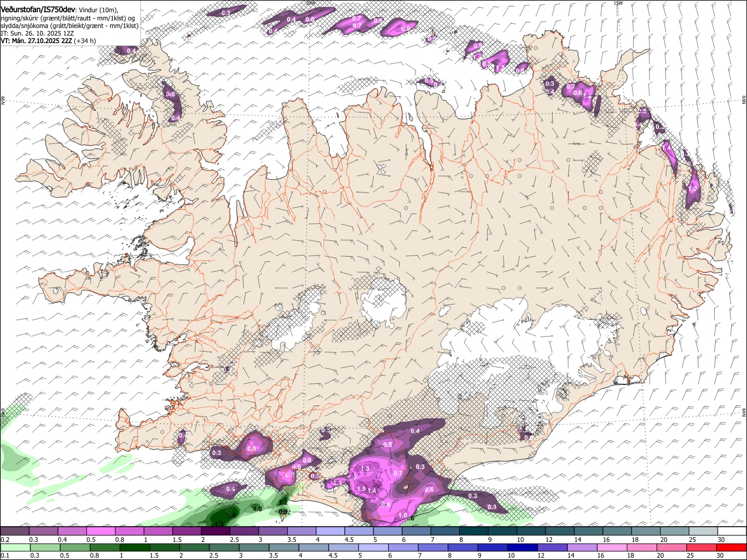Click the upper legend swatch between 0.2 and 0.3
Screen dimensions: 747x560
(14, 531)
